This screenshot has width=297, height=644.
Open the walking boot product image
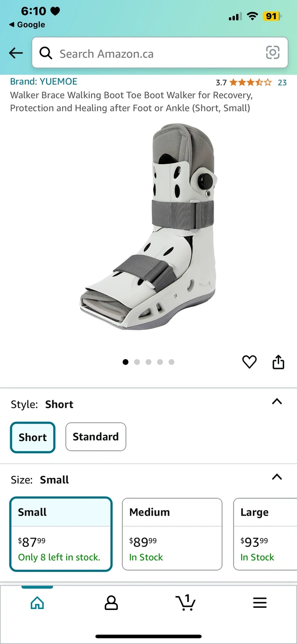coord(148,227)
